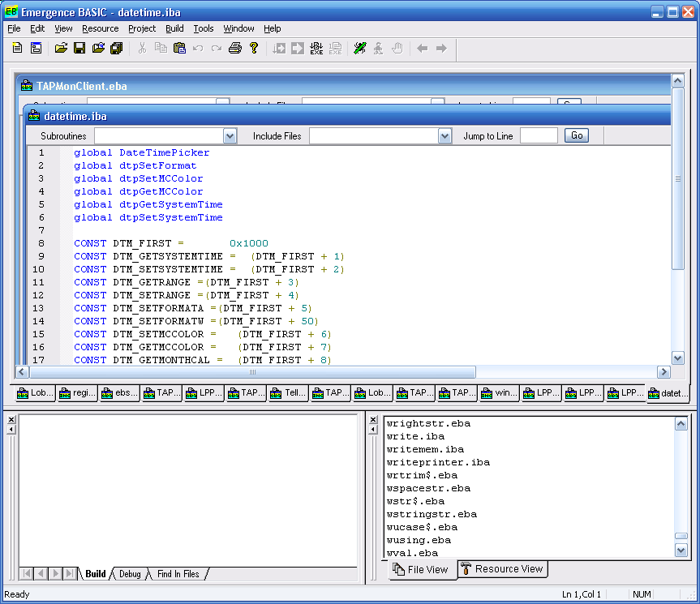Viewport: 700px width, 604px height.
Task: Close the file list pane with its X button
Action: pos(373,419)
